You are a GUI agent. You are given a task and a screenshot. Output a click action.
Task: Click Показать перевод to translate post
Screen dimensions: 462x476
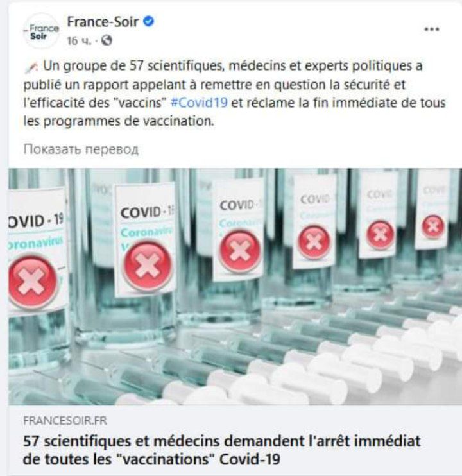click(81, 149)
